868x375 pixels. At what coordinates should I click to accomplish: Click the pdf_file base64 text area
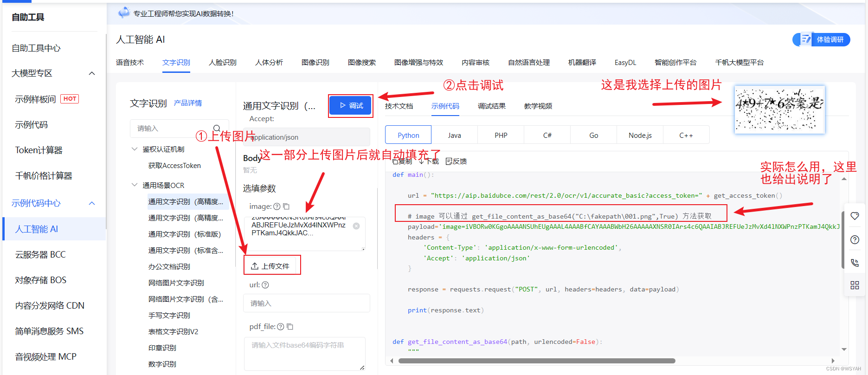305,354
